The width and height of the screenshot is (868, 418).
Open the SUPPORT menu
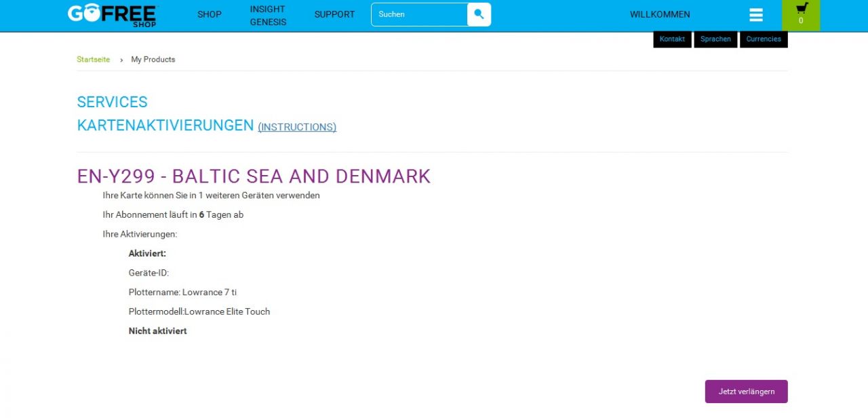334,14
